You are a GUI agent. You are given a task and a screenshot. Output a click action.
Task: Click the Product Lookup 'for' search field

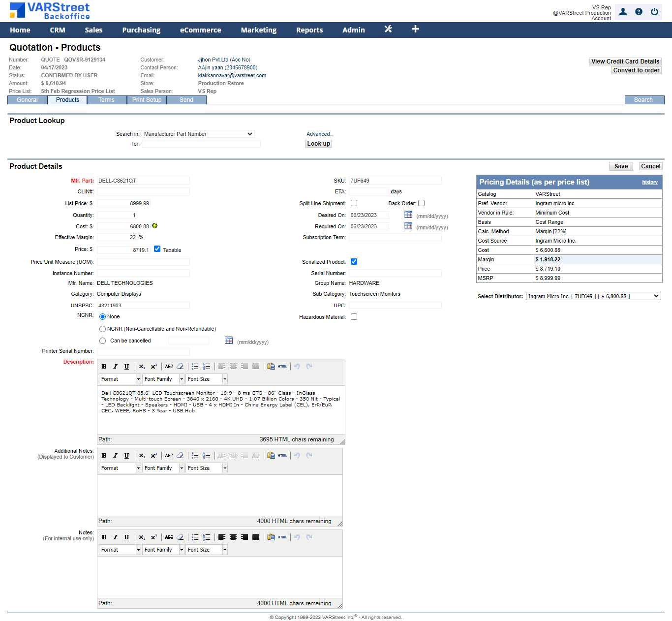coord(201,144)
